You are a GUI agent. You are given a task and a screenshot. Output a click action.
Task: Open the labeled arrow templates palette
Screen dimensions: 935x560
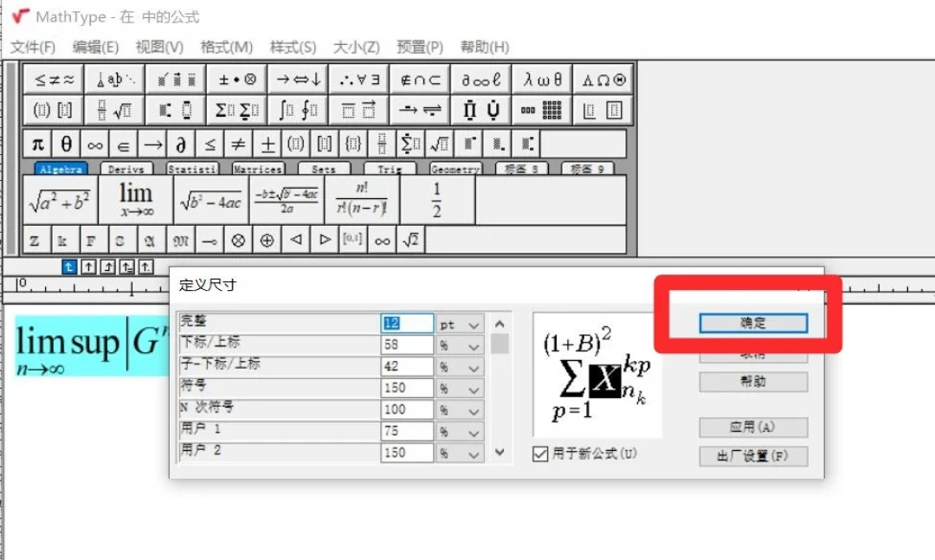click(x=420, y=110)
